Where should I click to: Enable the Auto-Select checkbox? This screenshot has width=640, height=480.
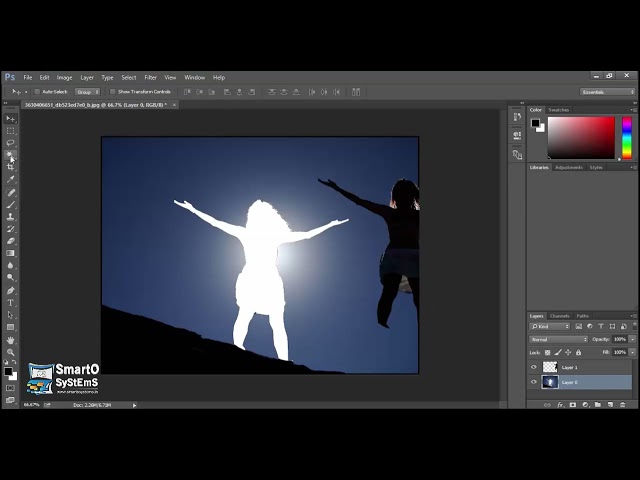[37, 92]
